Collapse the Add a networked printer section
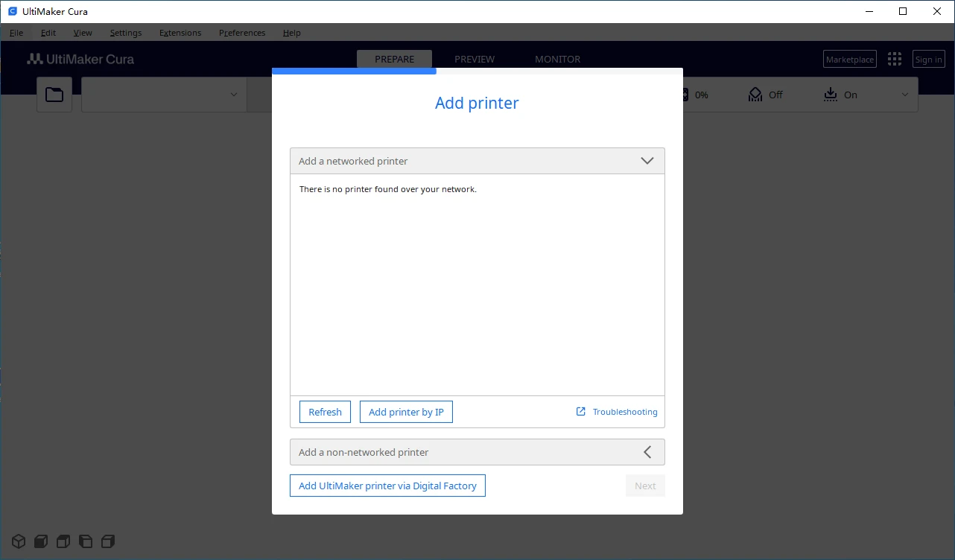The width and height of the screenshot is (955, 560). [x=647, y=161]
